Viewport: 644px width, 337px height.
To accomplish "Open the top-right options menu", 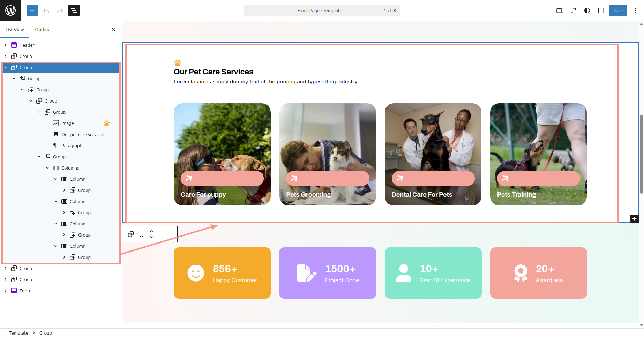I will tap(636, 10).
